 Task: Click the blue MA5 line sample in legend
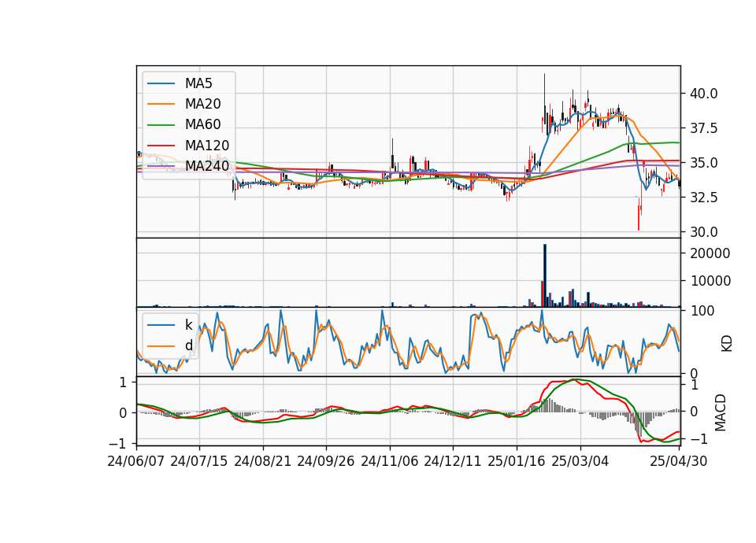pyautogui.click(x=161, y=83)
